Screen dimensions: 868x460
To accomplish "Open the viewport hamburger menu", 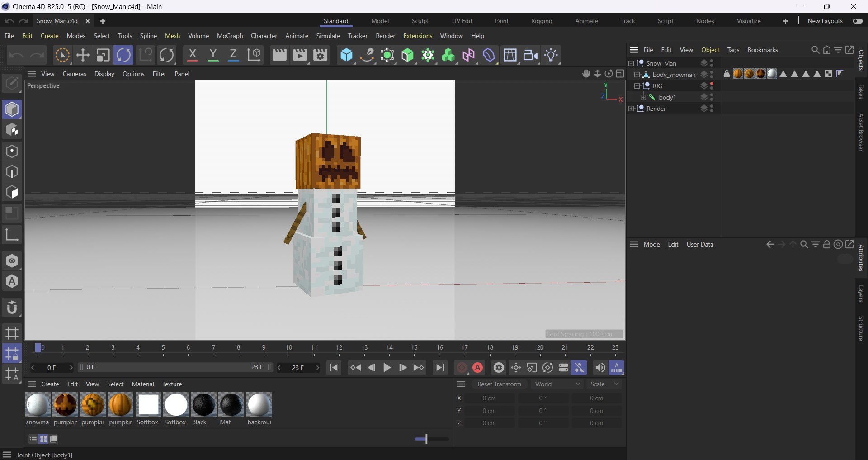I will click(x=32, y=74).
